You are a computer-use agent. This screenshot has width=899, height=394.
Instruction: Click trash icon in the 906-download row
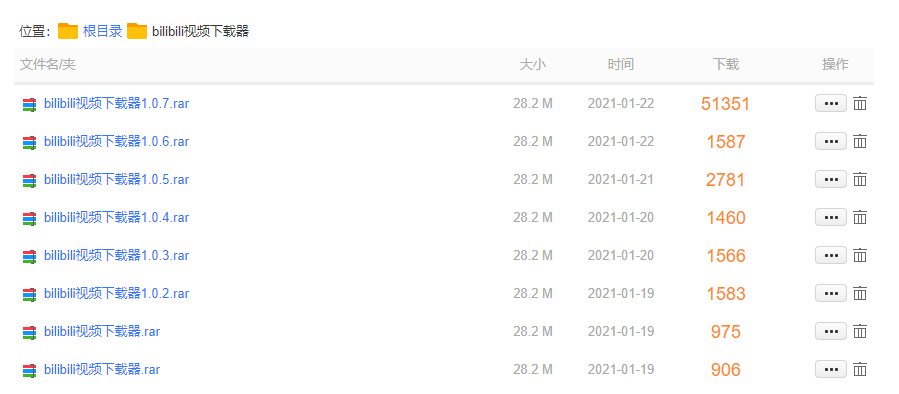click(x=859, y=369)
